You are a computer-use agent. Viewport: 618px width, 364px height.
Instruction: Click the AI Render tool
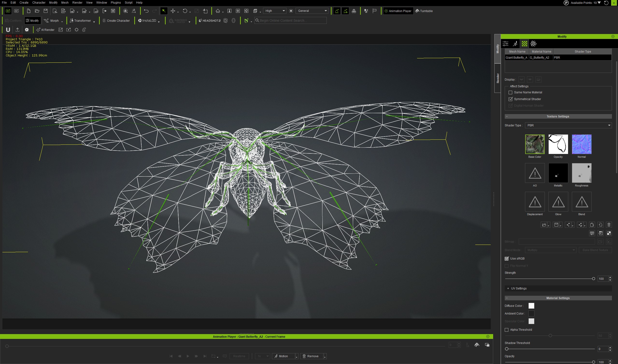(45, 30)
